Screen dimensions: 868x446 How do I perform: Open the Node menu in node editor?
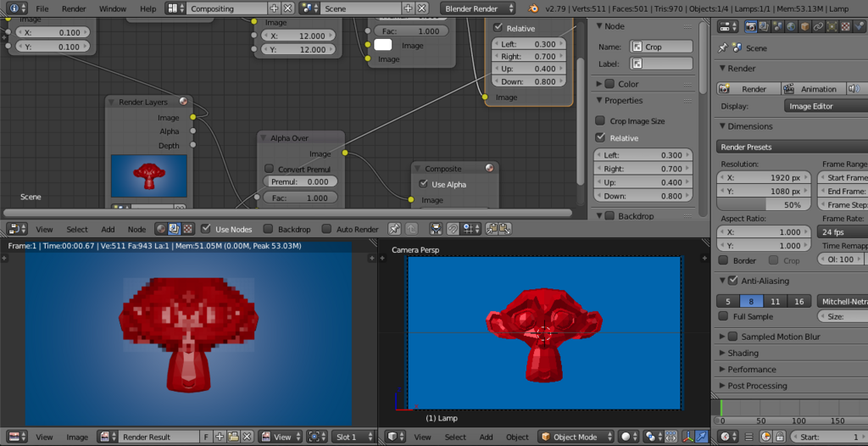136,229
